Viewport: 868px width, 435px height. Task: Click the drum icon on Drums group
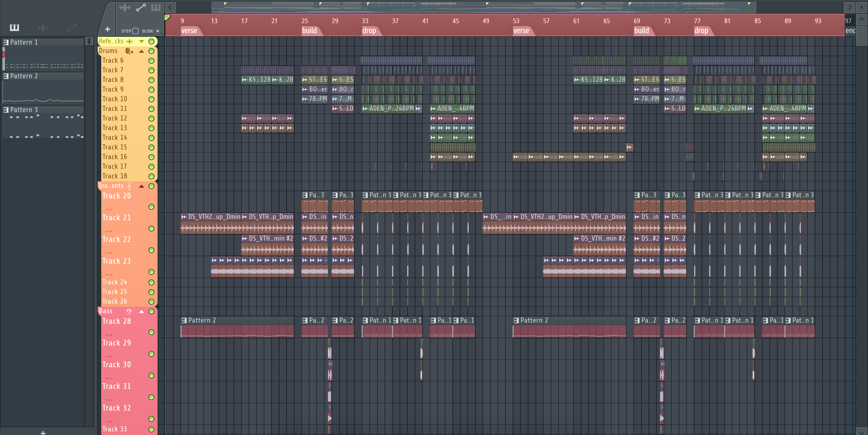[x=129, y=51]
